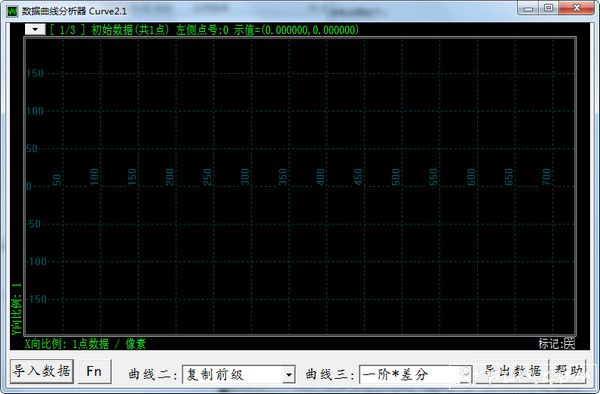The height and width of the screenshot is (394, 600).
Task: Expand the 曲线二 dropdown arrow
Action: (289, 374)
